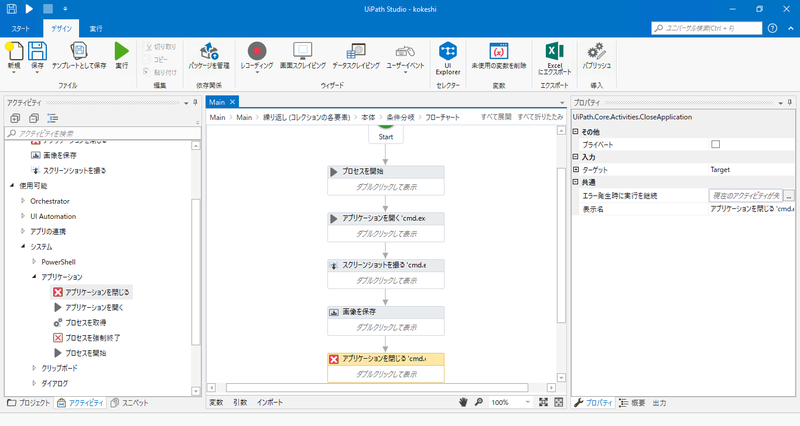The width and height of the screenshot is (800, 426).
Task: Click the Cut (切り取り) command
Action: pos(160,46)
